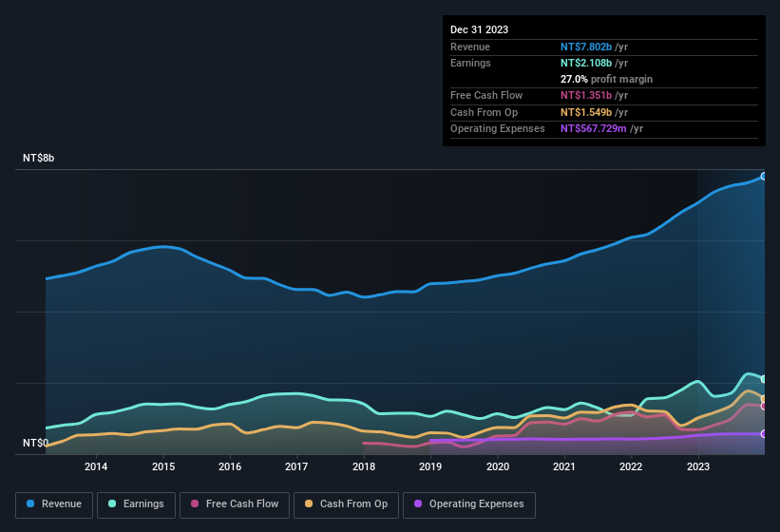
Task: Select the 2021 x-axis label
Action: coord(564,466)
